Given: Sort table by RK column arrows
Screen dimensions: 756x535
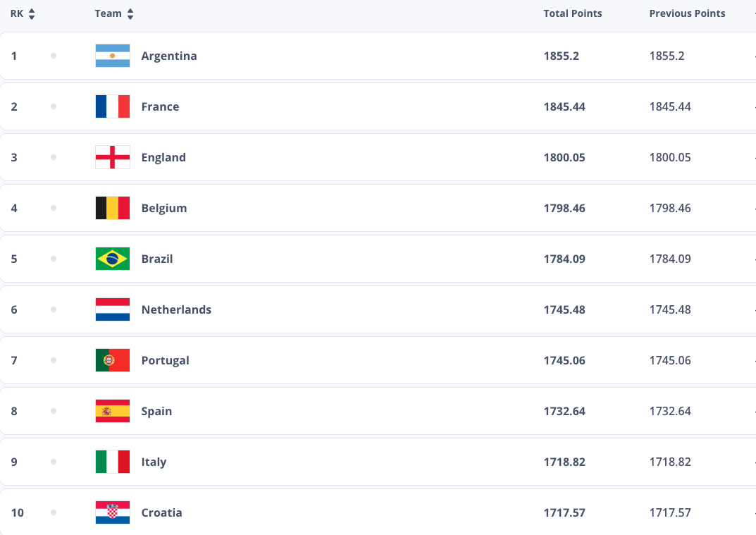Looking at the screenshot, I should [x=32, y=14].
